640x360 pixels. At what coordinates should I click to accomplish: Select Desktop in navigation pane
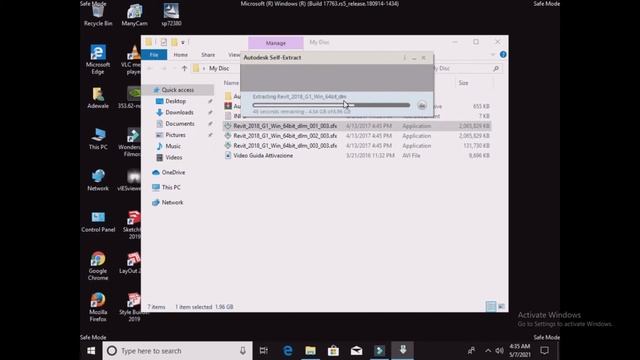pyautogui.click(x=176, y=101)
